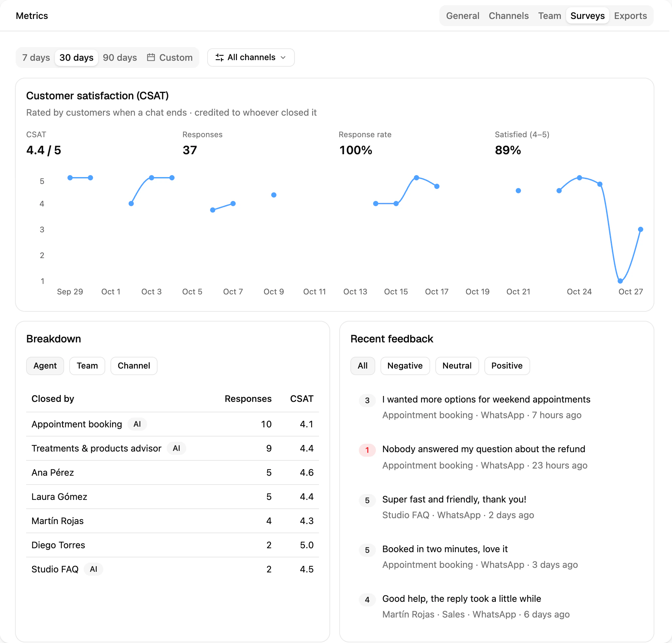
Task: Open the Team tab in top navigation
Action: tap(550, 16)
